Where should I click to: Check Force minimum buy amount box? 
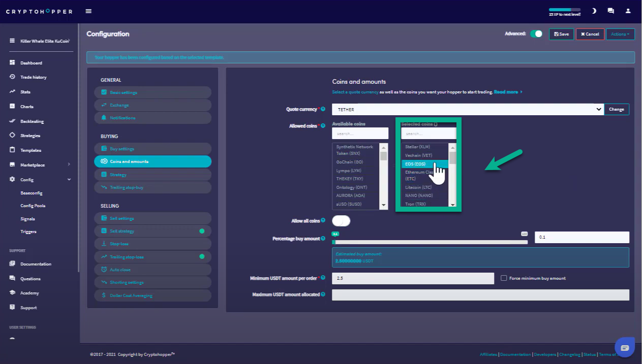point(504,278)
